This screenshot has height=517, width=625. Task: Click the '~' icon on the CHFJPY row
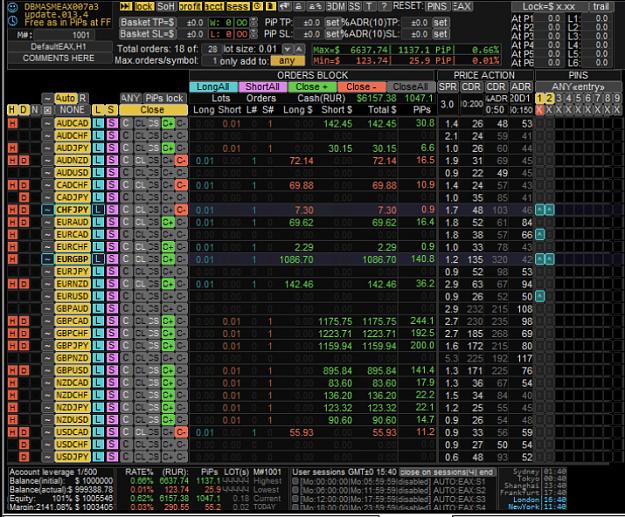(47, 210)
